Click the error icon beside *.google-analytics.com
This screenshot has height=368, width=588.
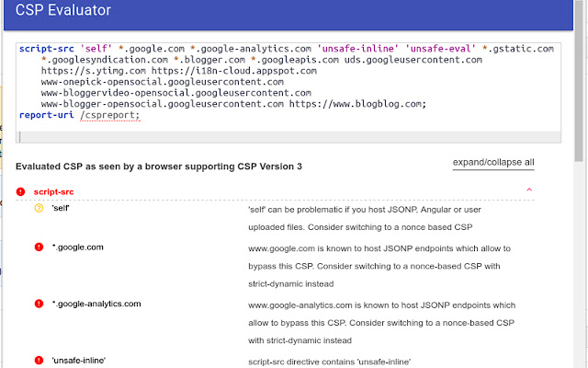pos(39,303)
